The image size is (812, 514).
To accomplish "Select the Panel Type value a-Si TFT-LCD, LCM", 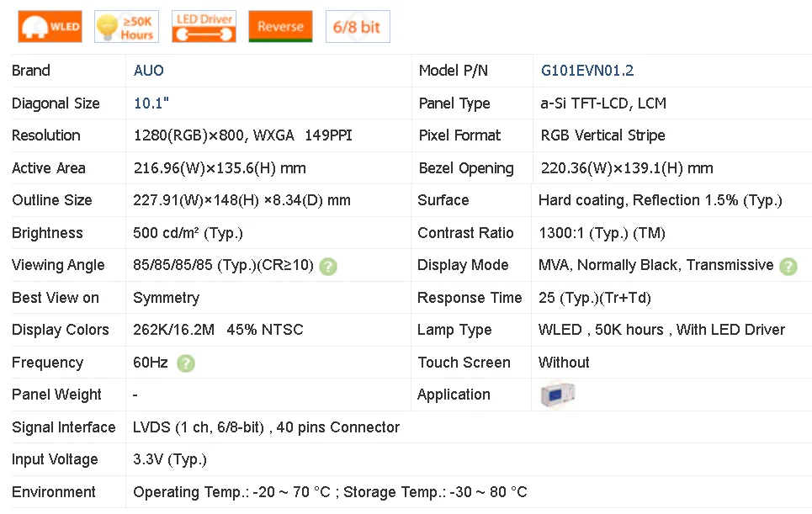I will point(603,103).
